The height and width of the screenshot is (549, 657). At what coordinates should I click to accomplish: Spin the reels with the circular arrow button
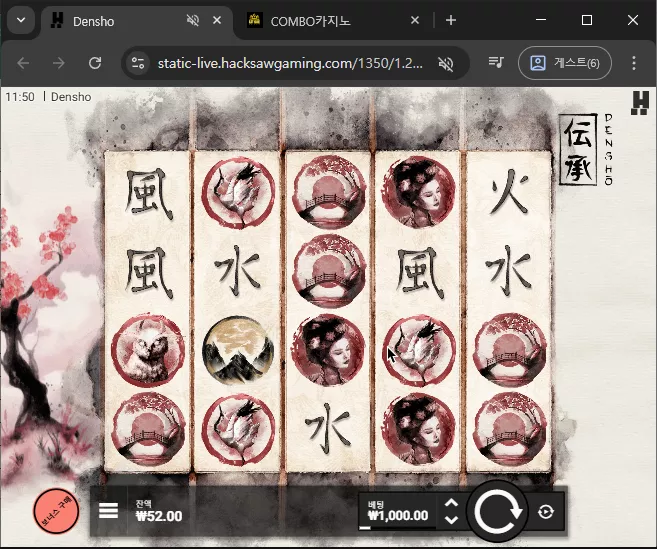point(497,512)
